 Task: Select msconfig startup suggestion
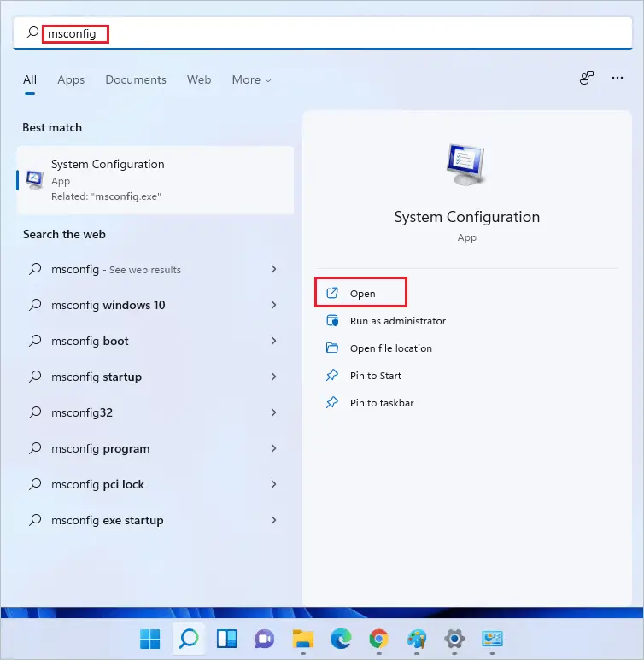pos(154,377)
